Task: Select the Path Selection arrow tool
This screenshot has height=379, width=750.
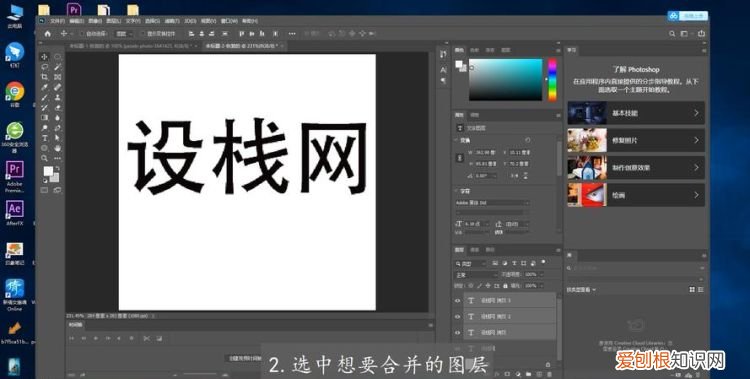Action: pyautogui.click(x=57, y=138)
